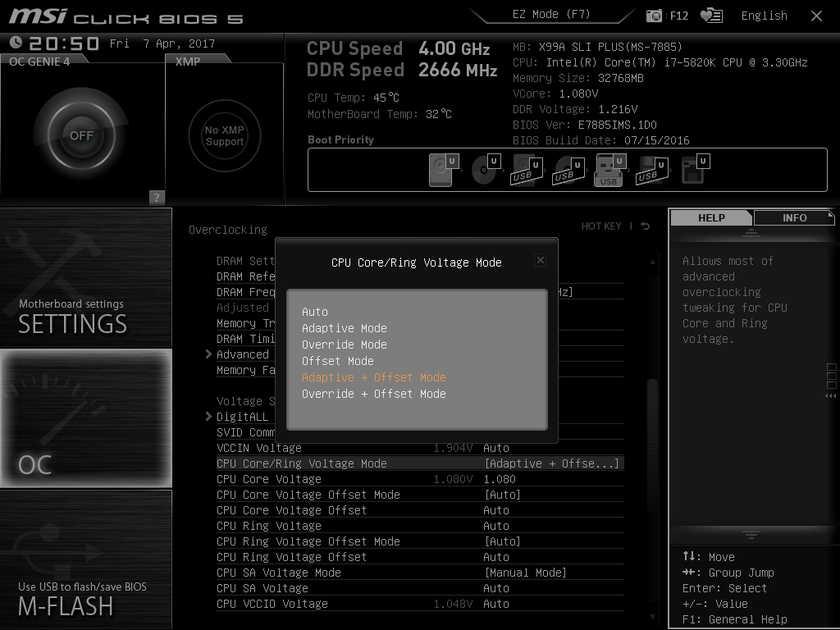The width and height of the screenshot is (840, 630).
Task: Click the date Fri 7 Apr, 2017
Action: tap(162, 44)
